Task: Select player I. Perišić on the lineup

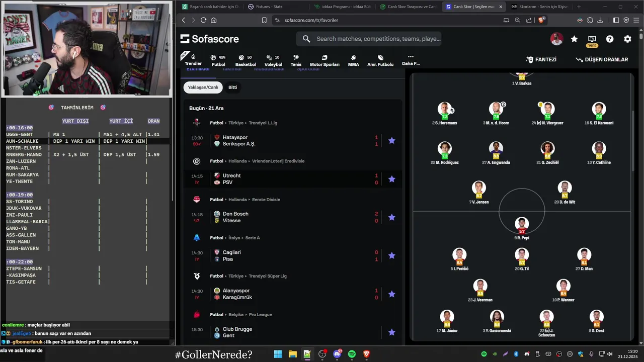Action: [x=459, y=260]
